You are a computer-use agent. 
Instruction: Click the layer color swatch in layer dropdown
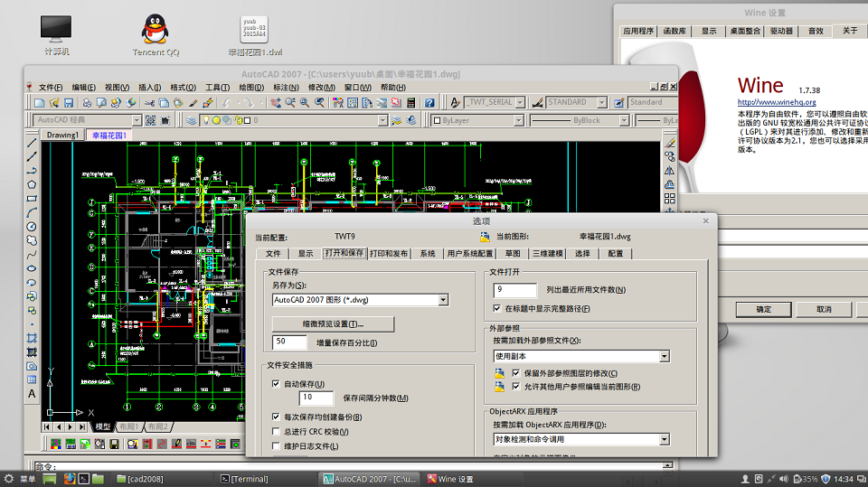pyautogui.click(x=247, y=120)
